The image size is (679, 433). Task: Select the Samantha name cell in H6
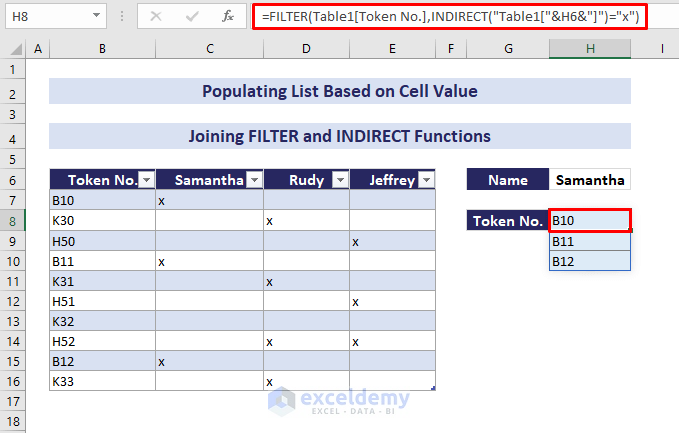(590, 180)
